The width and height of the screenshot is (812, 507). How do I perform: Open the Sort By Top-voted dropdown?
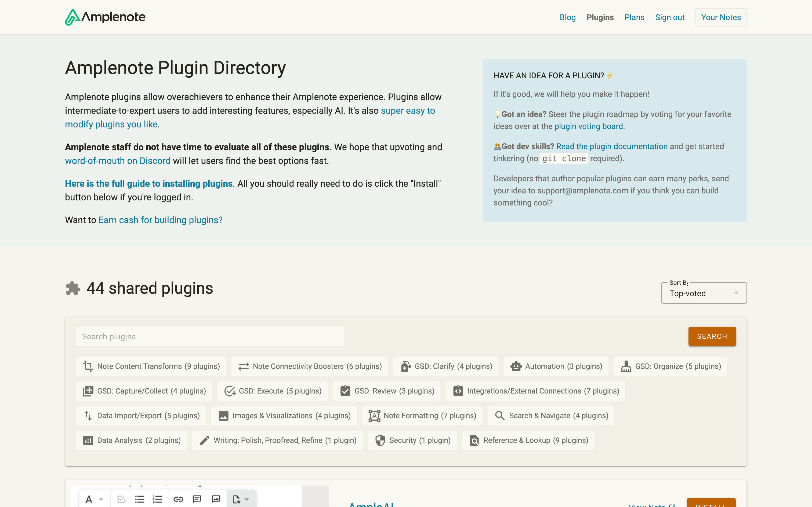click(704, 293)
